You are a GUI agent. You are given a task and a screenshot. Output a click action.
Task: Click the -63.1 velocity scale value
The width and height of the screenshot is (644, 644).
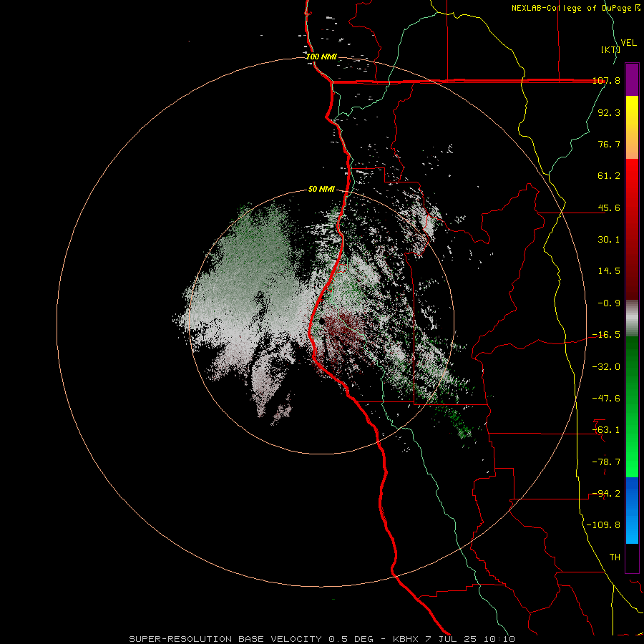[607, 430]
